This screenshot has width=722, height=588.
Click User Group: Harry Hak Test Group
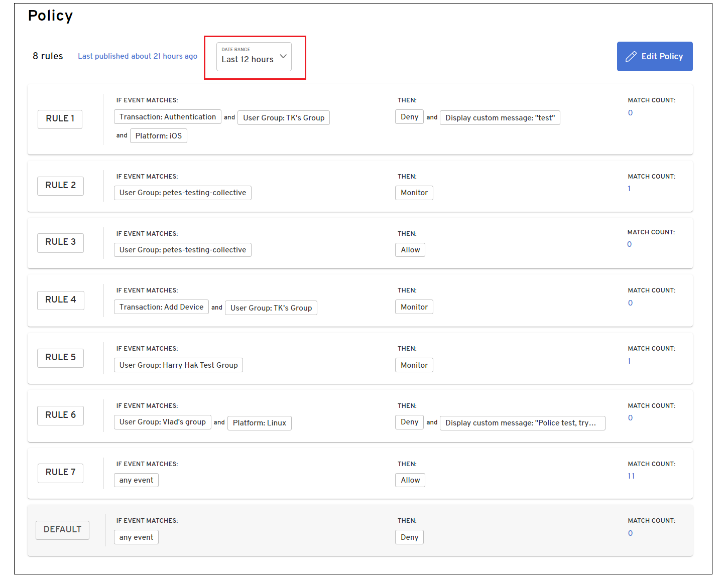[178, 365]
